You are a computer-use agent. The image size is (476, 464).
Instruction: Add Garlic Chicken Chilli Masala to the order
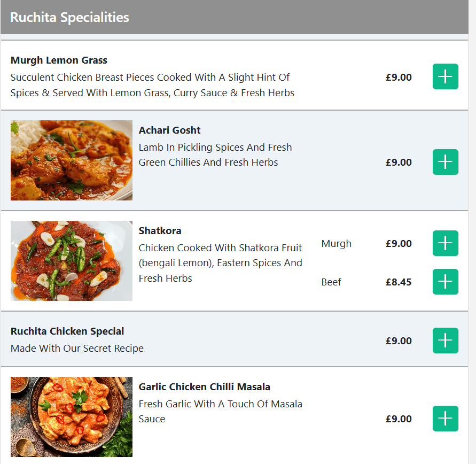tap(445, 419)
